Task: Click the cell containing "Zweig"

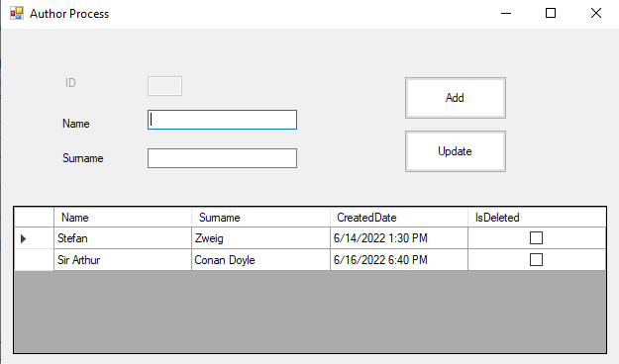Action: coord(260,238)
